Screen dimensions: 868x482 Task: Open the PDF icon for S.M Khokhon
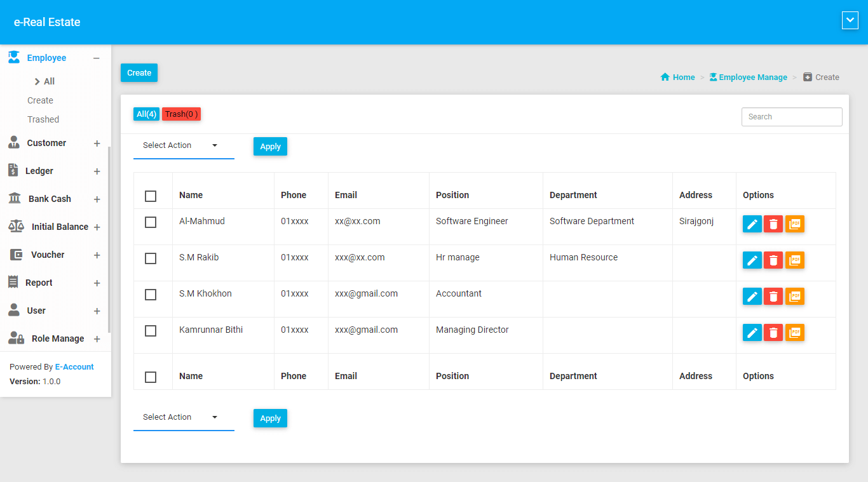click(x=794, y=297)
